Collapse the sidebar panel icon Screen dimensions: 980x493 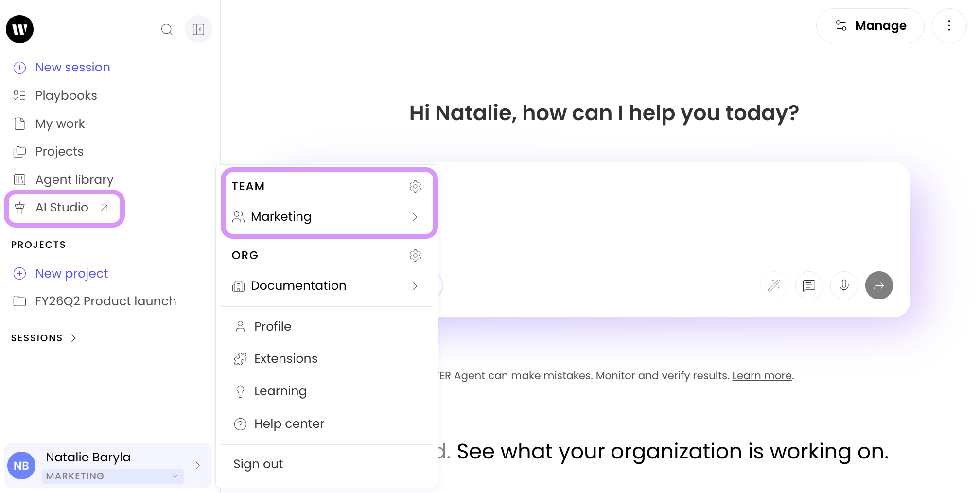(198, 30)
